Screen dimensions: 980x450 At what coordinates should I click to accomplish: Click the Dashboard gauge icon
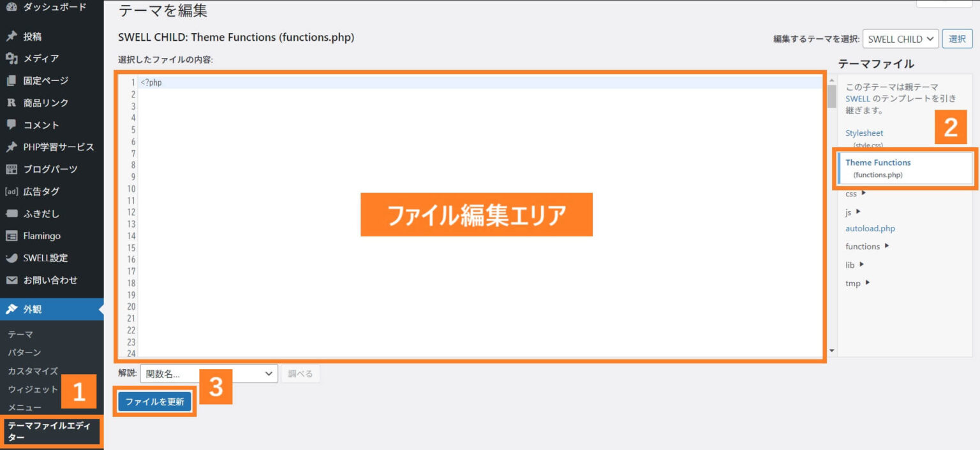[x=11, y=7]
